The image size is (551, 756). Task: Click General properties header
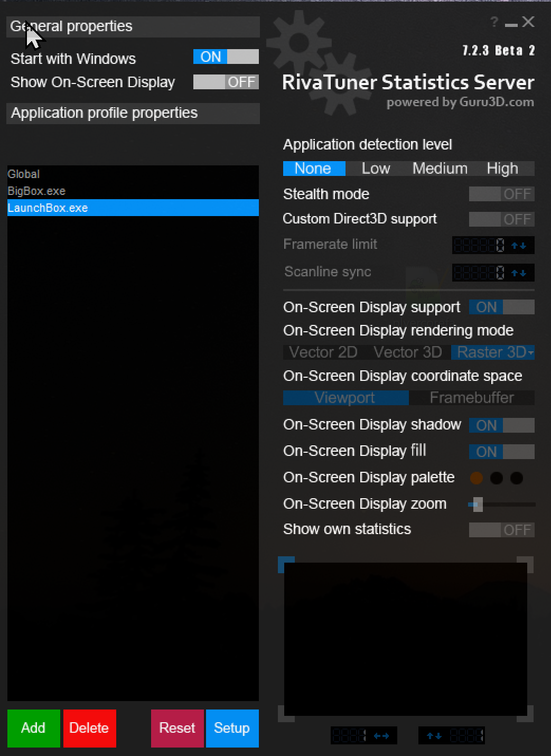pyautogui.click(x=133, y=26)
